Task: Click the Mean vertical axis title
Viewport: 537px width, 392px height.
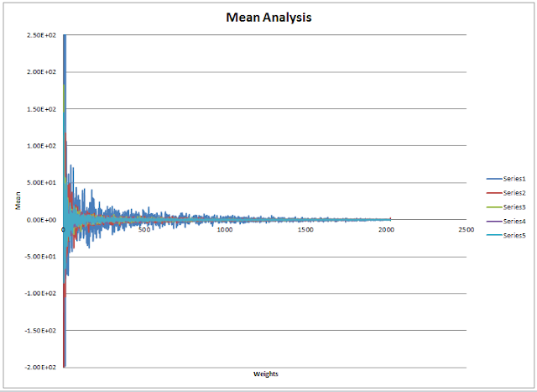Action: click(18, 201)
